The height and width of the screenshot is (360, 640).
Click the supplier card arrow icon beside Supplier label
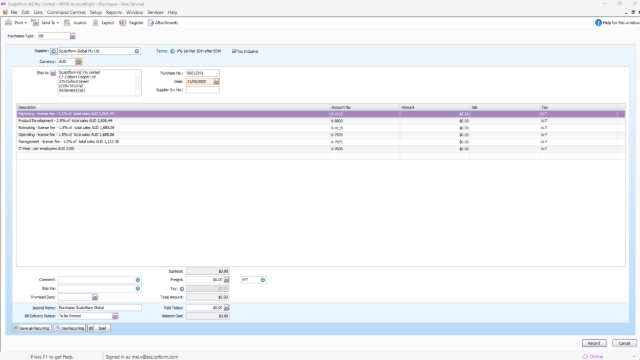53,51
